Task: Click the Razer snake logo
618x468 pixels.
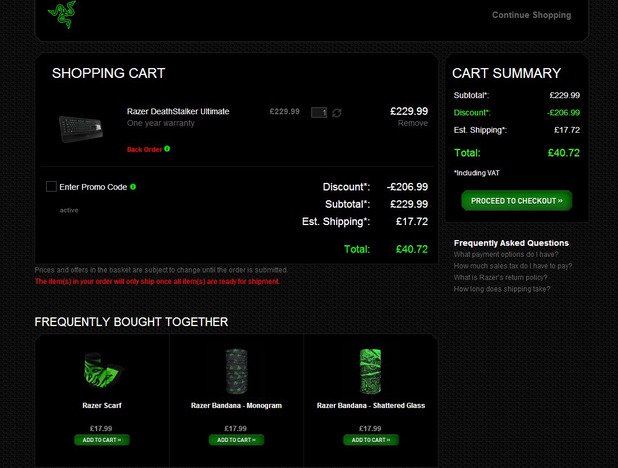Action: click(62, 14)
